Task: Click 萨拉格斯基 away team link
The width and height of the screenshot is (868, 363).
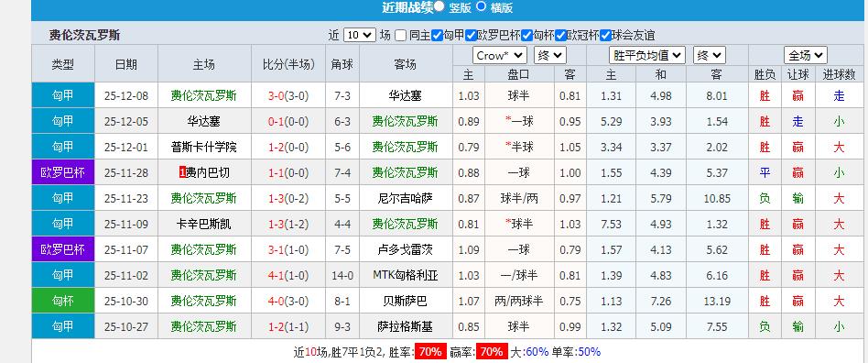Action: click(406, 327)
